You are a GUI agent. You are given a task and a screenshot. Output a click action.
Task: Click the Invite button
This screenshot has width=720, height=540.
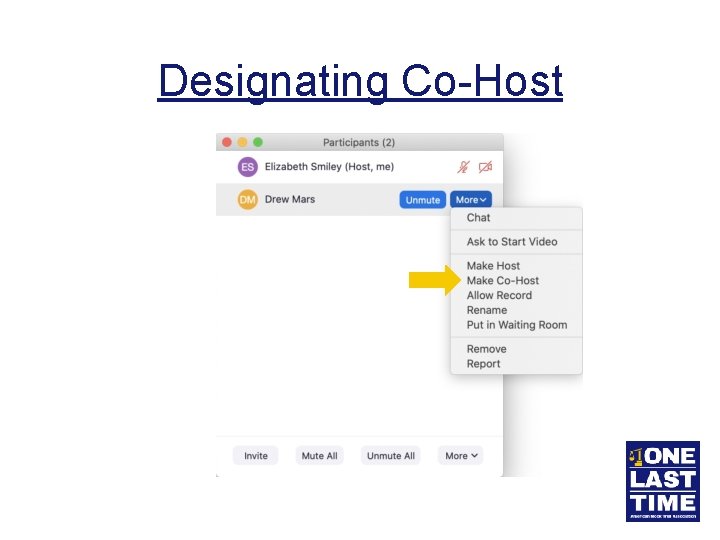256,456
